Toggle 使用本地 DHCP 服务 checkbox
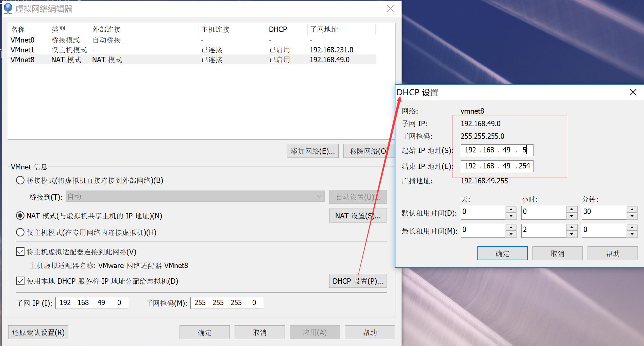Image resolution: width=644 pixels, height=346 pixels. point(20,281)
